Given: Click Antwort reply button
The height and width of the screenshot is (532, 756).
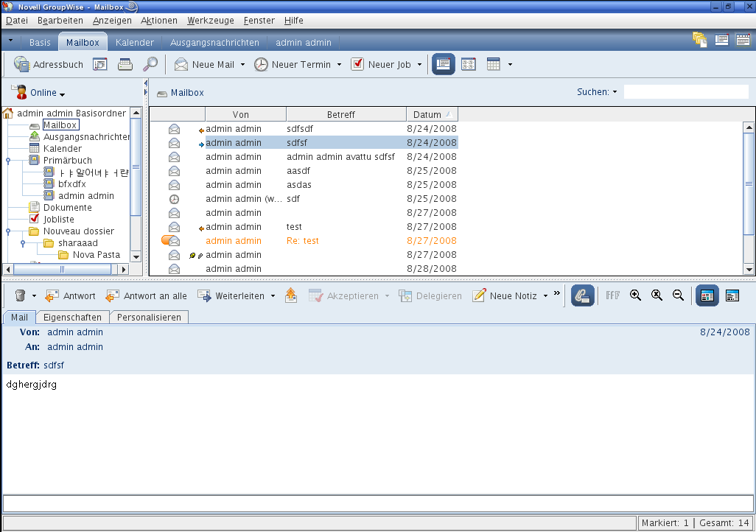Looking at the screenshot, I should [71, 295].
